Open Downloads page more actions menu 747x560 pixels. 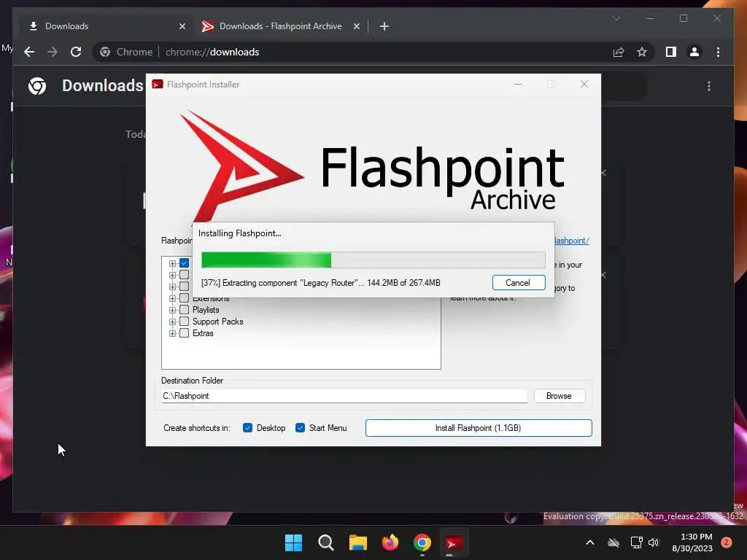pos(709,86)
